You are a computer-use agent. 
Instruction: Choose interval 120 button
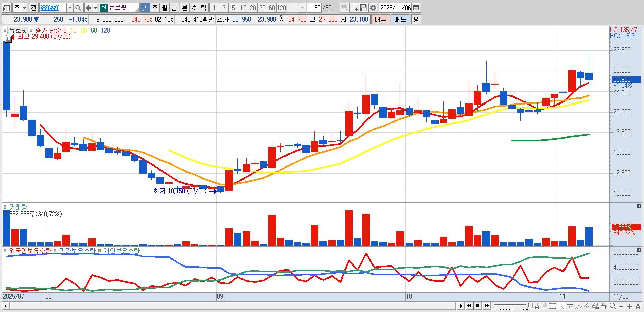282,8
